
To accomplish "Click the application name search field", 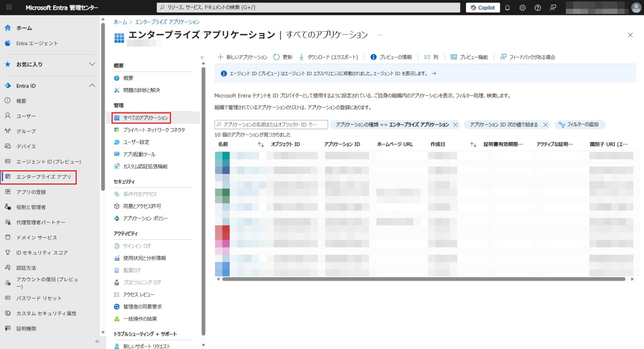I will 272,125.
